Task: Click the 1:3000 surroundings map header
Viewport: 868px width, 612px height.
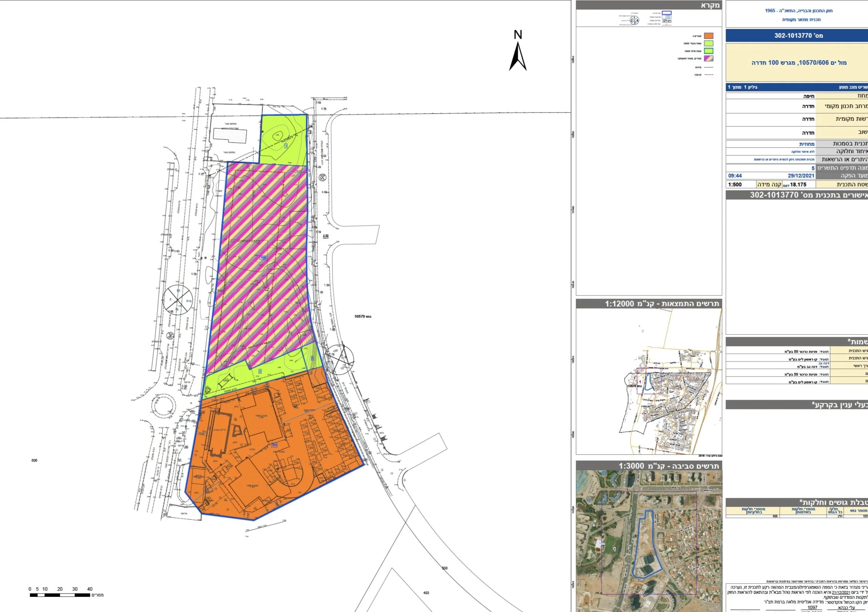Action: (x=649, y=466)
